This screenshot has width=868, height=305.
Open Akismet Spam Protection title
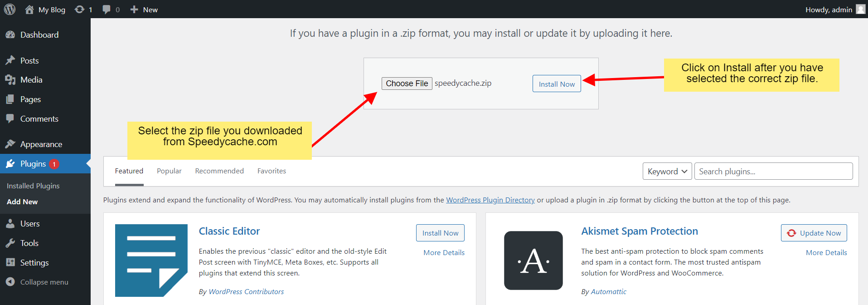[640, 231]
